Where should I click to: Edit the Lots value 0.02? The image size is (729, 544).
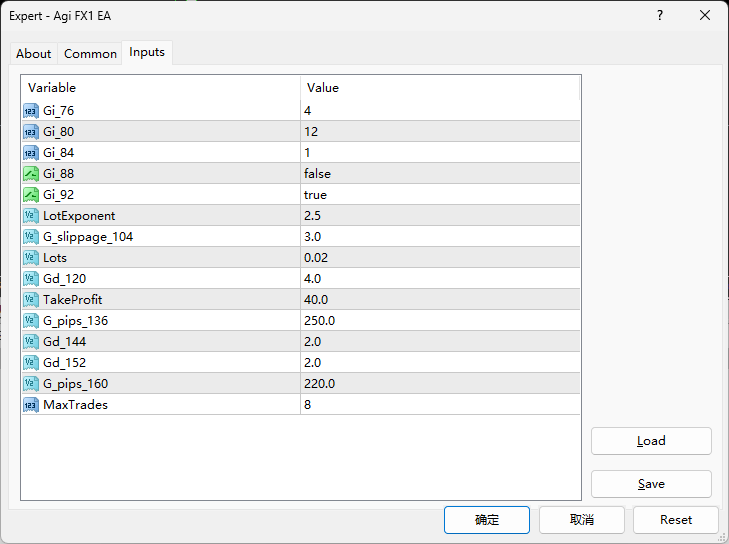click(440, 258)
